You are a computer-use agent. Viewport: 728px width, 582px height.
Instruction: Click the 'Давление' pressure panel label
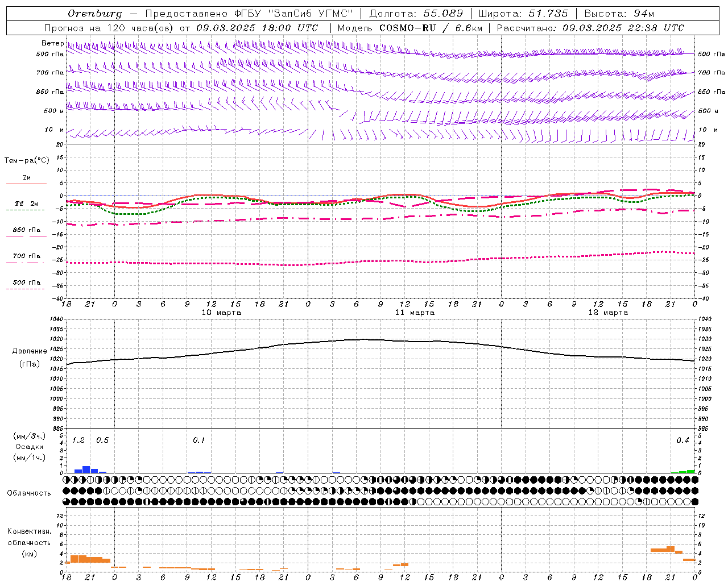(x=30, y=351)
